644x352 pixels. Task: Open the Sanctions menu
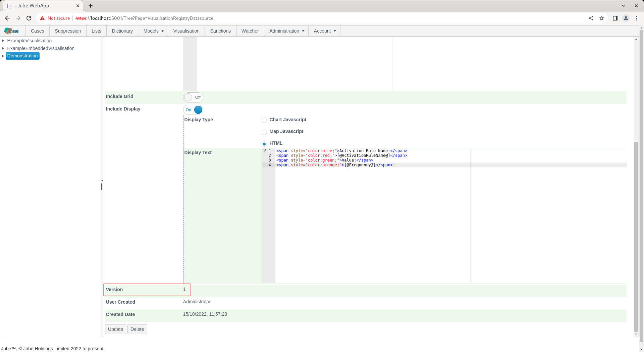220,31
